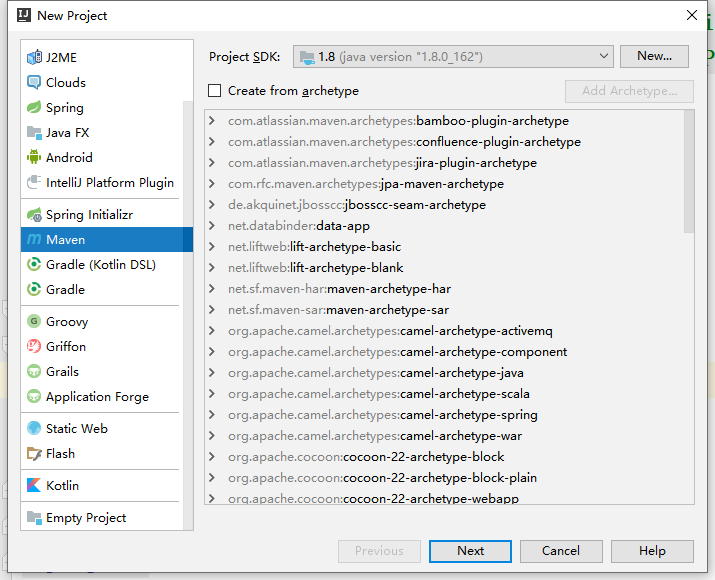
Task: Select maven-archetype-har entry text
Action: tap(339, 289)
